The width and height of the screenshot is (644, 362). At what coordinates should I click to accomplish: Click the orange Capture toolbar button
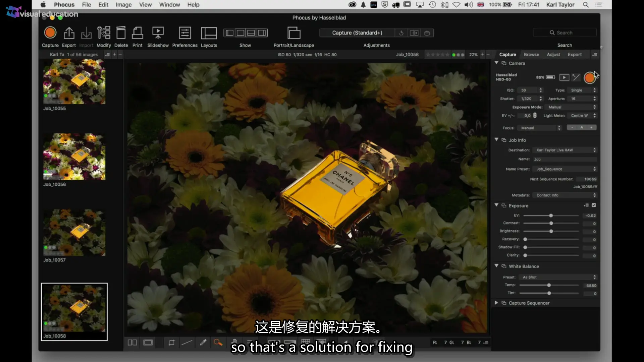click(x=50, y=33)
